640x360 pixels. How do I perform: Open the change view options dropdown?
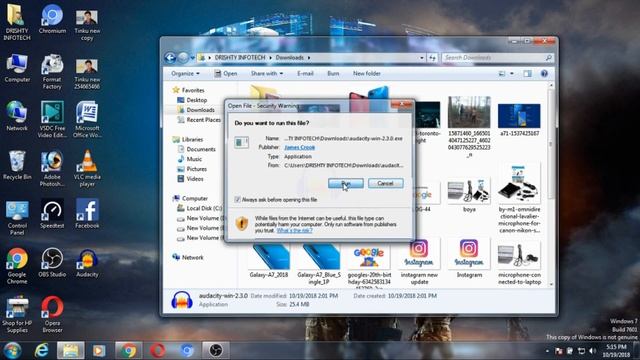[512, 73]
